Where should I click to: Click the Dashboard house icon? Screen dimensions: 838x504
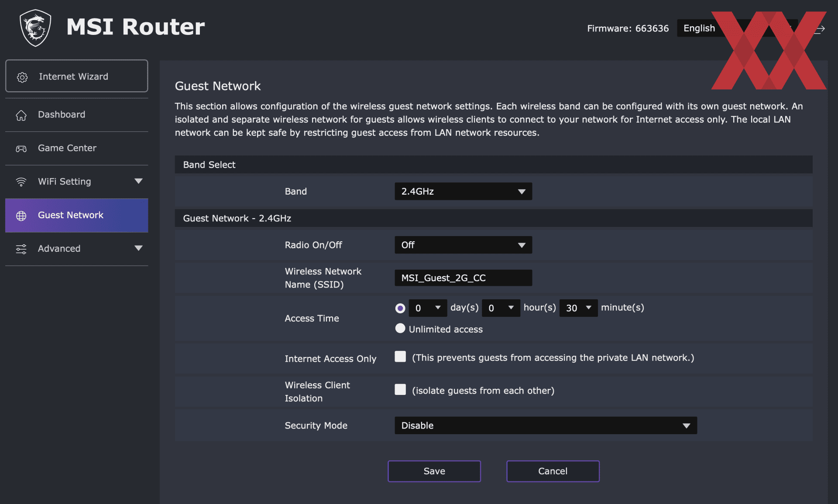21,115
